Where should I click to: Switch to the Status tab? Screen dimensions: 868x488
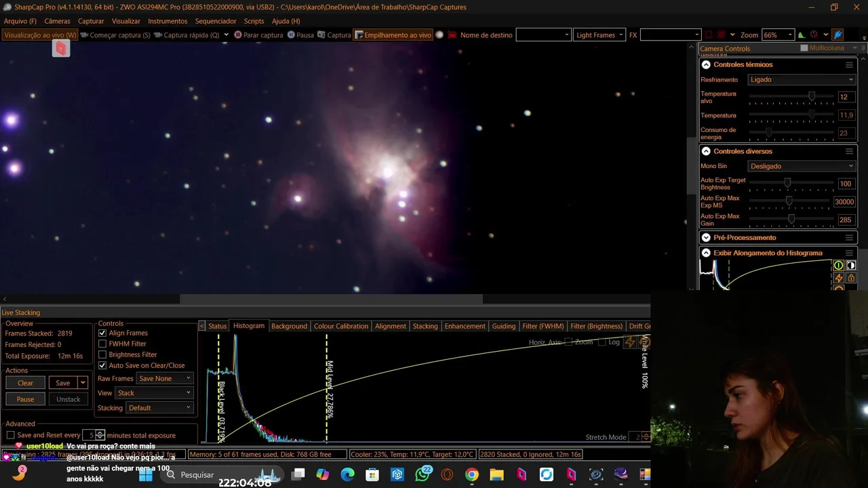point(217,326)
